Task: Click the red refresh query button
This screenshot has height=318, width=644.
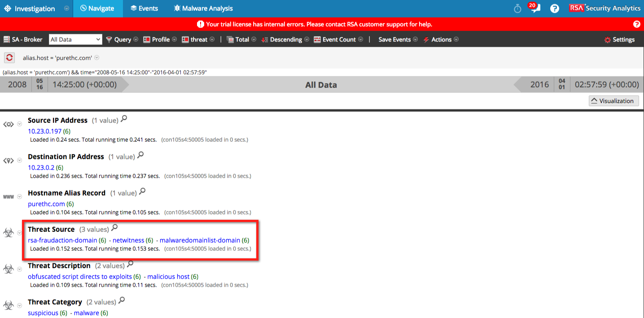Action: (x=9, y=57)
